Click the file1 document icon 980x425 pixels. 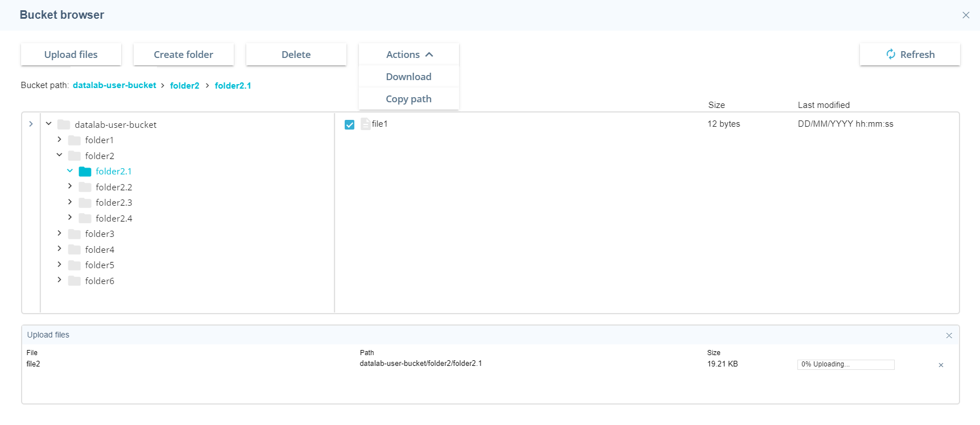click(x=365, y=124)
